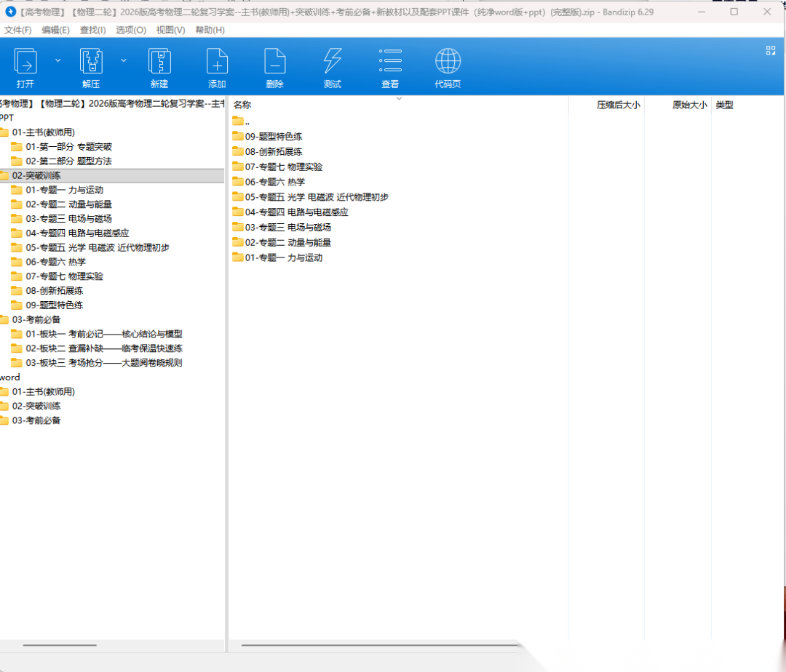
Task: Click the 压缩后大小 column header
Action: click(618, 105)
